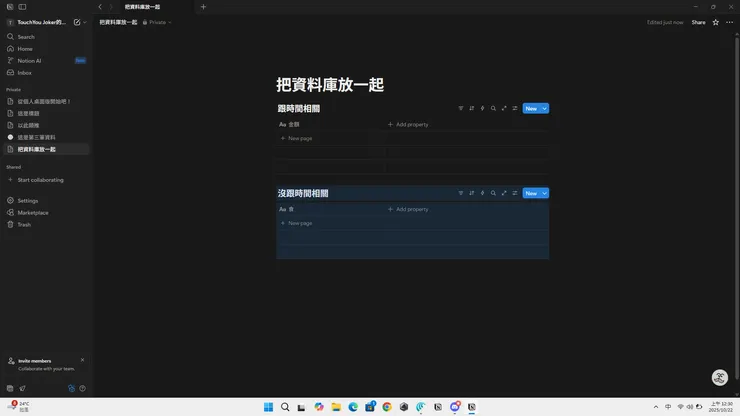This screenshot has height=416, width=740.
Task: Favorite this page with the star icon
Action: coord(715,22)
